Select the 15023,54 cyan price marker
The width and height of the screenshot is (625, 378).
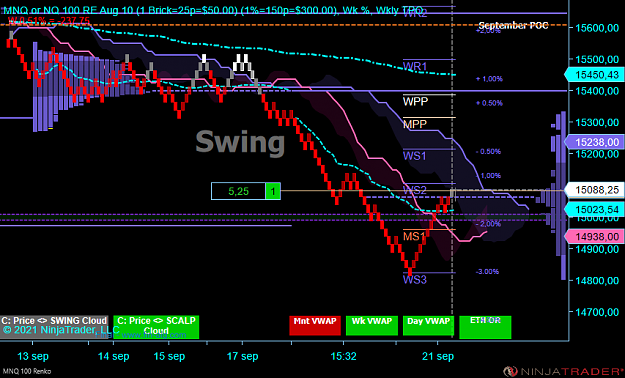[594, 209]
